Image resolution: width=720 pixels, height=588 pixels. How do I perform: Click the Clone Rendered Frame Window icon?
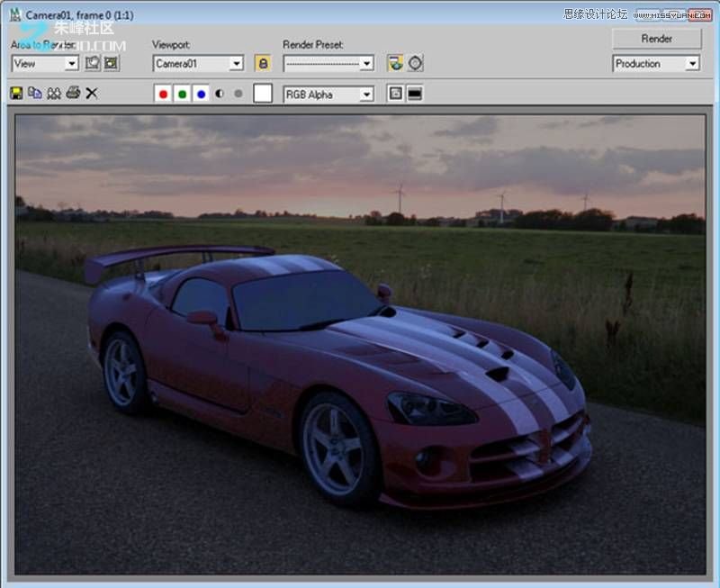click(54, 93)
